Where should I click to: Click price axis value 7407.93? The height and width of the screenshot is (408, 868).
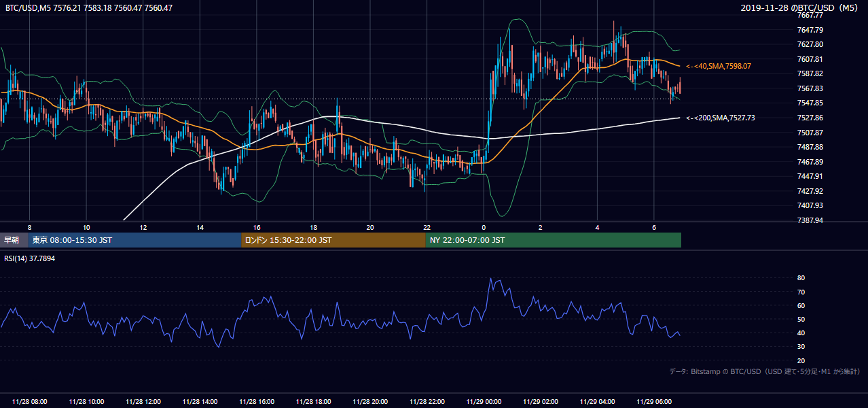coord(810,205)
